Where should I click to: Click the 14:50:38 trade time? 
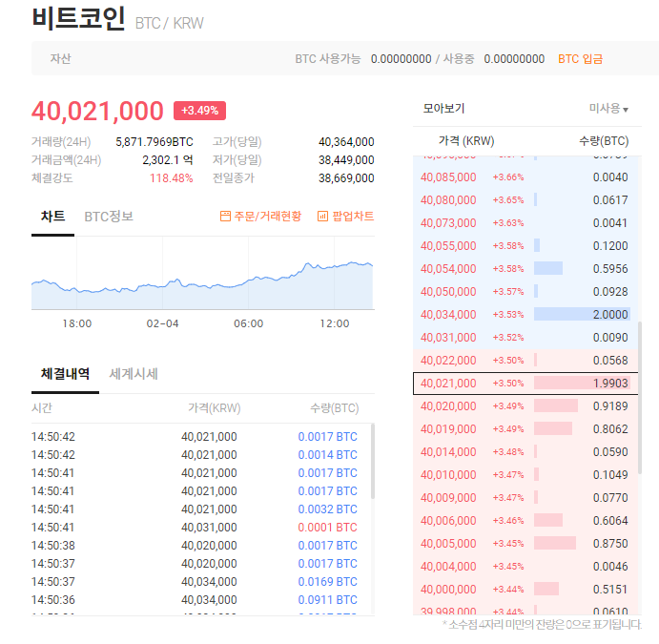pyautogui.click(x=53, y=545)
